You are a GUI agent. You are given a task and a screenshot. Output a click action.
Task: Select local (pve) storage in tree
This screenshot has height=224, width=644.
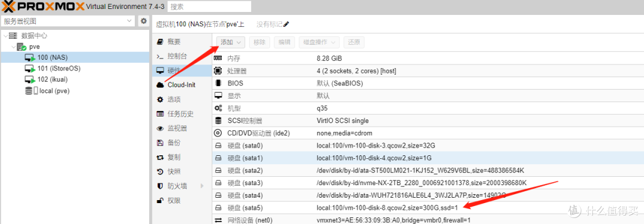point(75,91)
